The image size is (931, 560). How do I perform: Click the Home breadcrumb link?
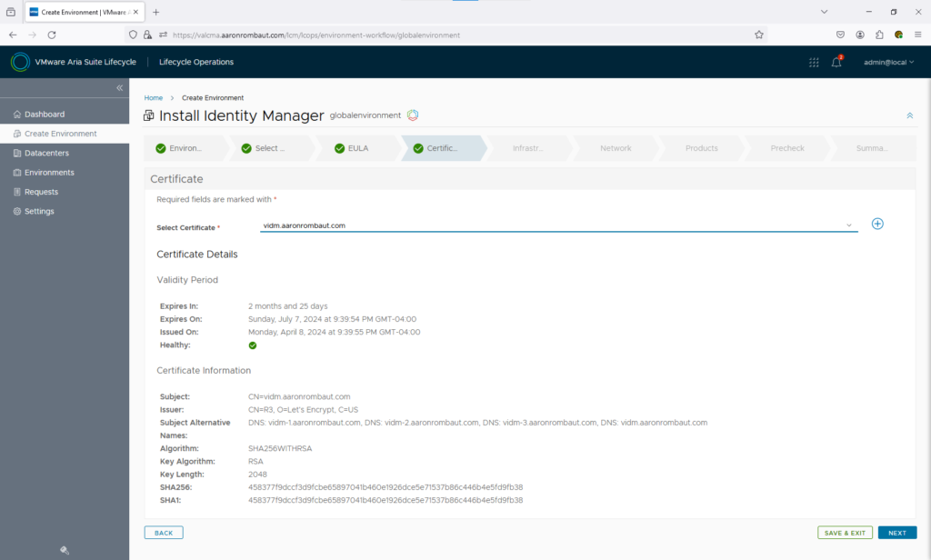coord(154,97)
